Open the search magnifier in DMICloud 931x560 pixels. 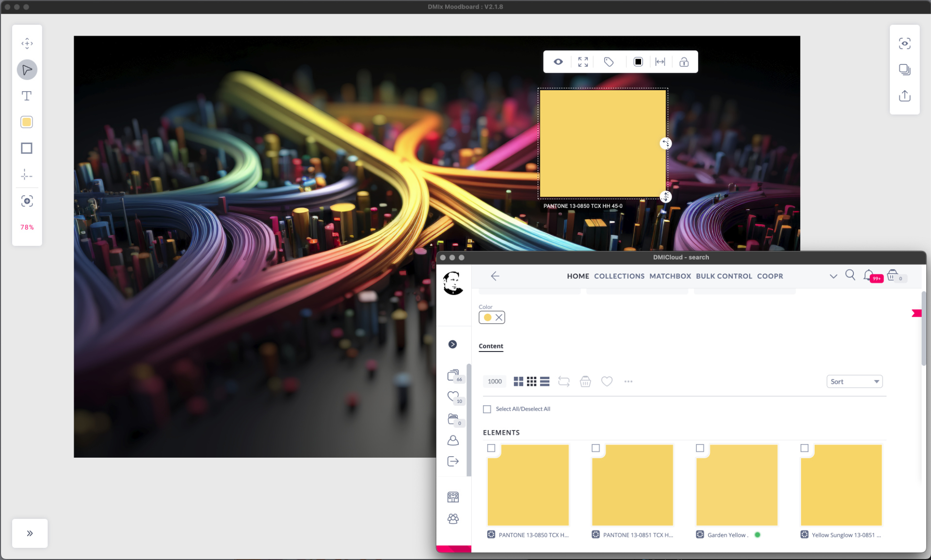(x=850, y=275)
